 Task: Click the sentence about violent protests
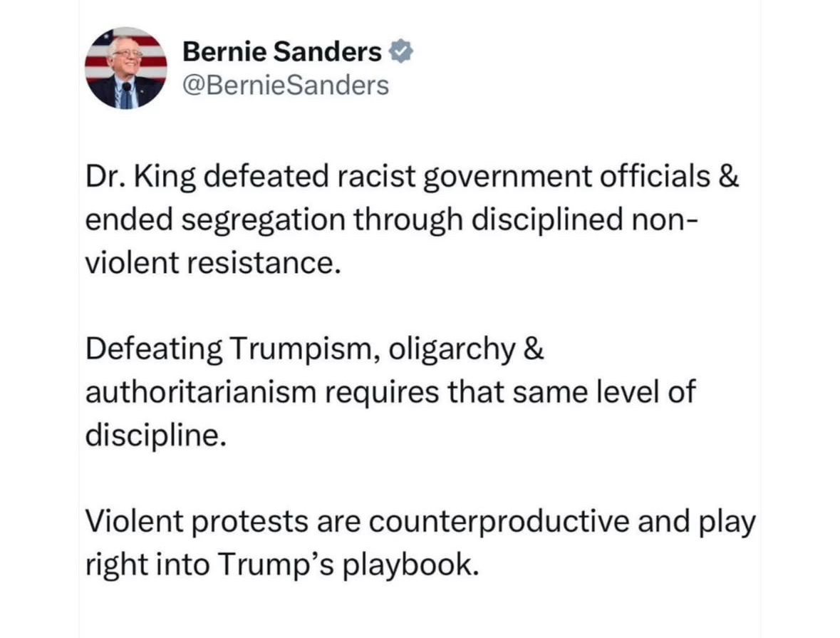click(419, 543)
